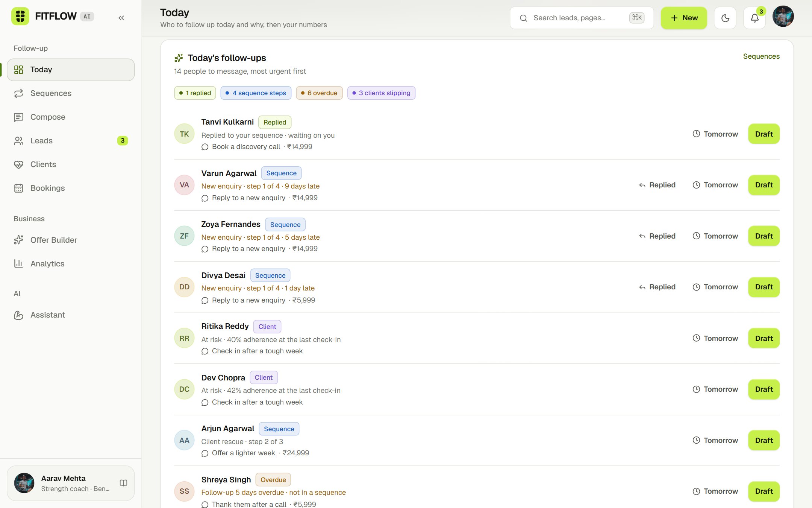Draft message for Divya Desai
The width and height of the screenshot is (812, 508).
pos(764,287)
